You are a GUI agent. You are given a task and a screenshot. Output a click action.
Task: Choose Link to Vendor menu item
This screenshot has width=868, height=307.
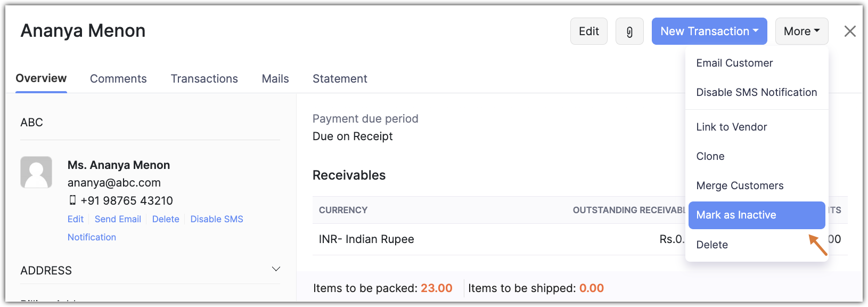pos(732,127)
